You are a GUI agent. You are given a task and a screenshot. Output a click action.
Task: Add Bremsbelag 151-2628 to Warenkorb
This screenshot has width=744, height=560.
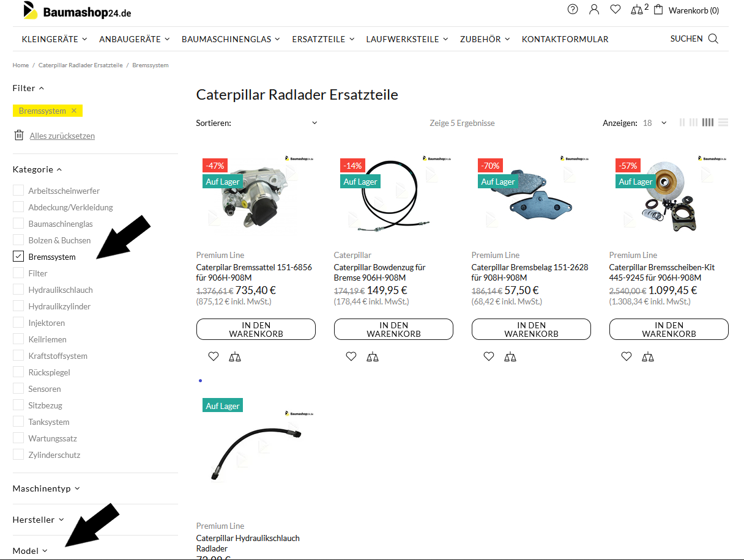(x=531, y=329)
